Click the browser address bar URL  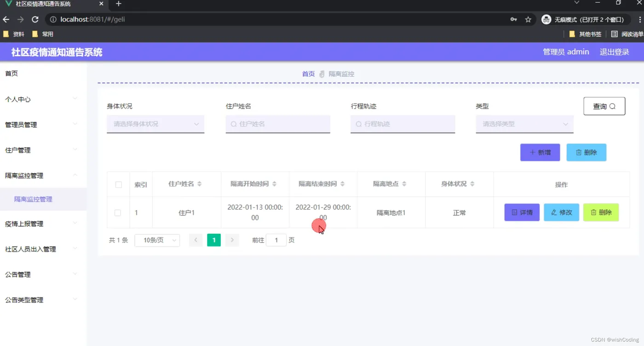point(92,19)
